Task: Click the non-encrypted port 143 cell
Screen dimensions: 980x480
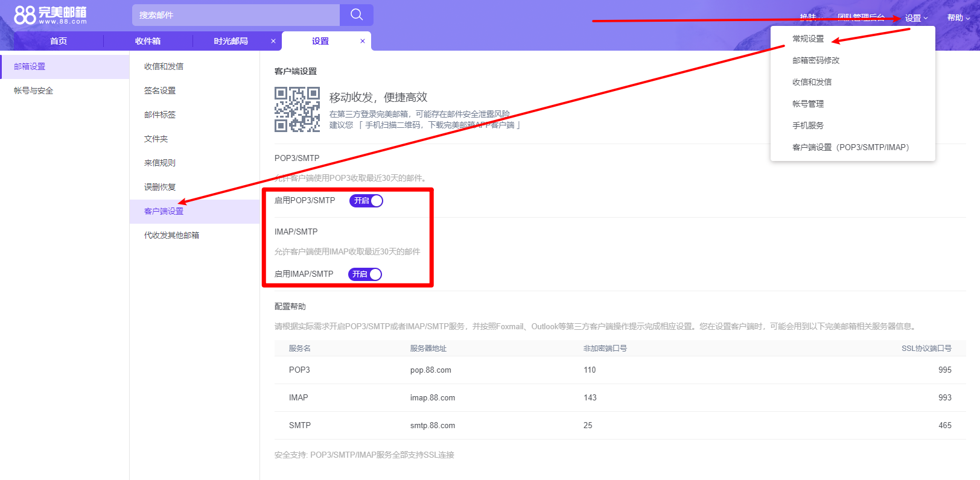Action: pyautogui.click(x=590, y=398)
